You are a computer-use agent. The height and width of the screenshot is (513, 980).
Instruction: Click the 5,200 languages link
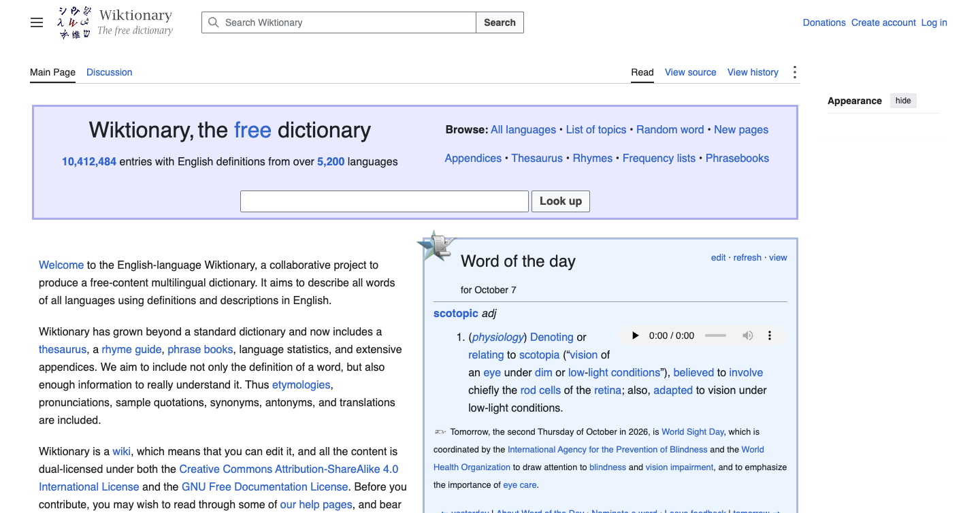[x=331, y=162]
